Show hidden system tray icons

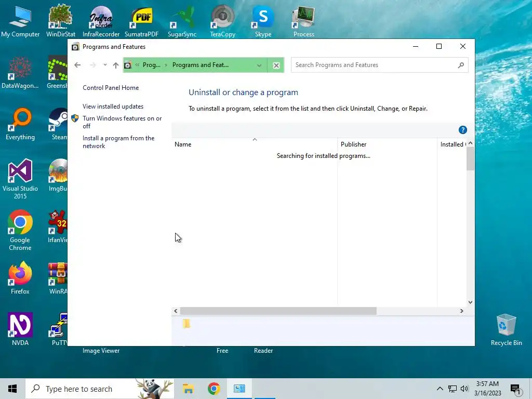pos(440,389)
